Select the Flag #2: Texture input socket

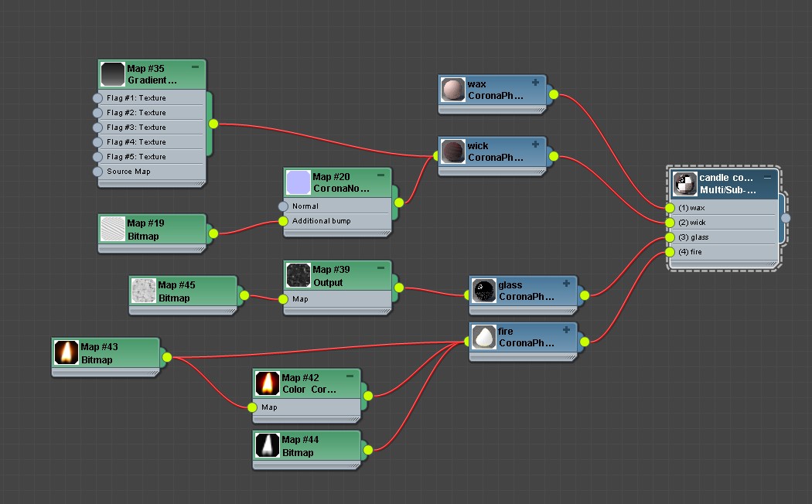(x=97, y=112)
